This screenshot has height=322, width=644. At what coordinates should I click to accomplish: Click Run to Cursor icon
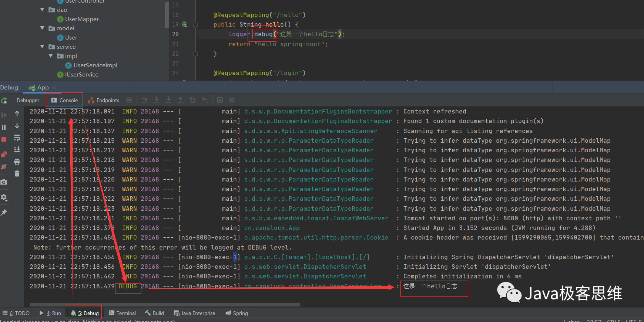tap(205, 100)
